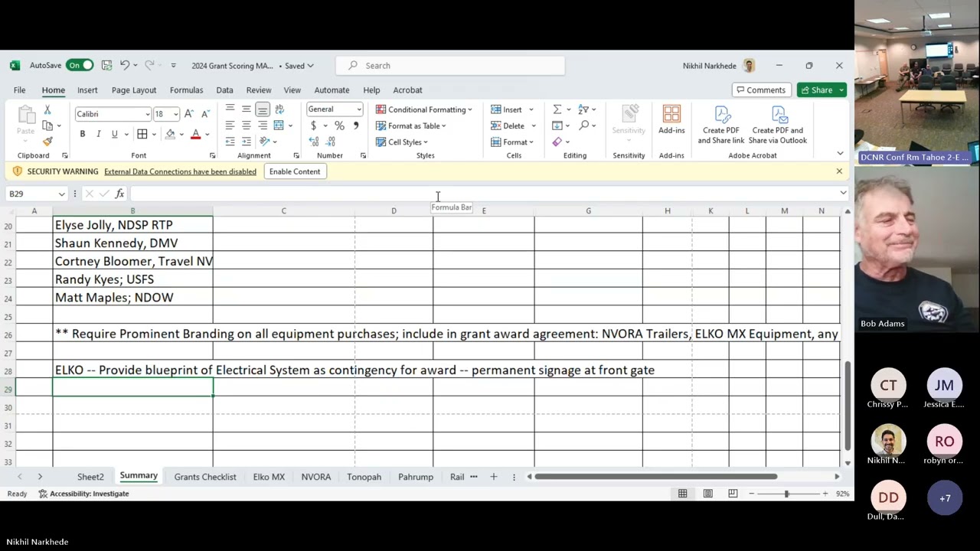Click the Cut scissors icon
The image size is (980, 551).
[x=47, y=110]
